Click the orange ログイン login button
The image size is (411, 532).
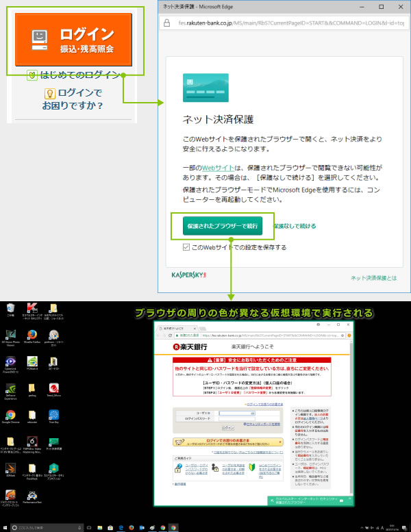74,40
